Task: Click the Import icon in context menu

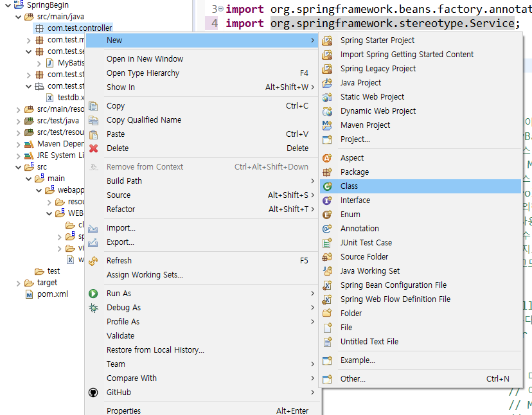Action: (93, 228)
